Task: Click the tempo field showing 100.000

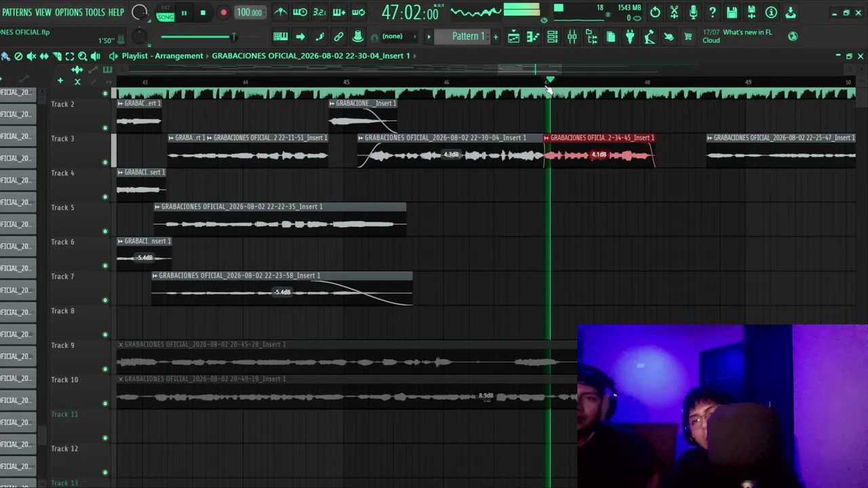Action: click(x=250, y=13)
